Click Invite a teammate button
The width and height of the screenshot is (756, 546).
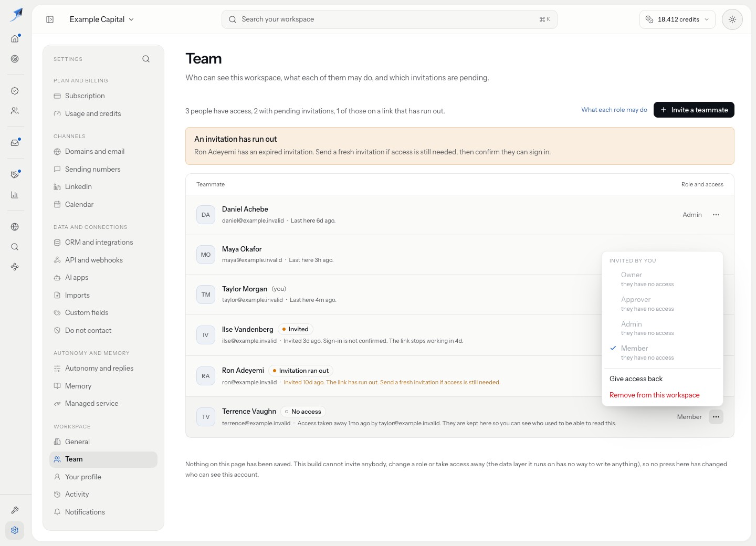(x=694, y=110)
